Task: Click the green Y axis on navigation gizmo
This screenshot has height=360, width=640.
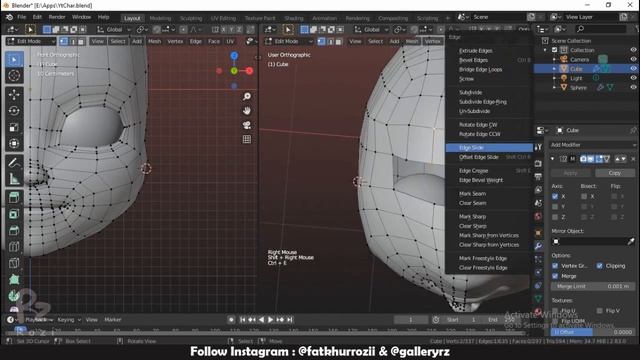Action: tap(234, 71)
